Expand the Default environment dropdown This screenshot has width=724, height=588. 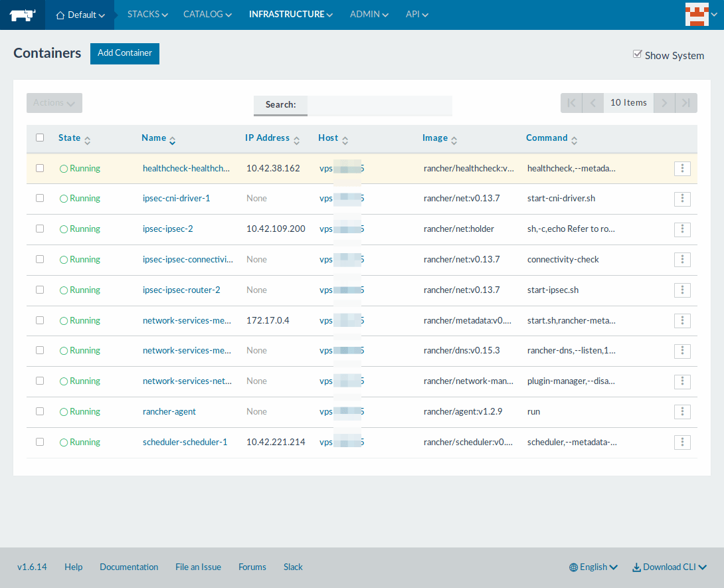pos(80,15)
